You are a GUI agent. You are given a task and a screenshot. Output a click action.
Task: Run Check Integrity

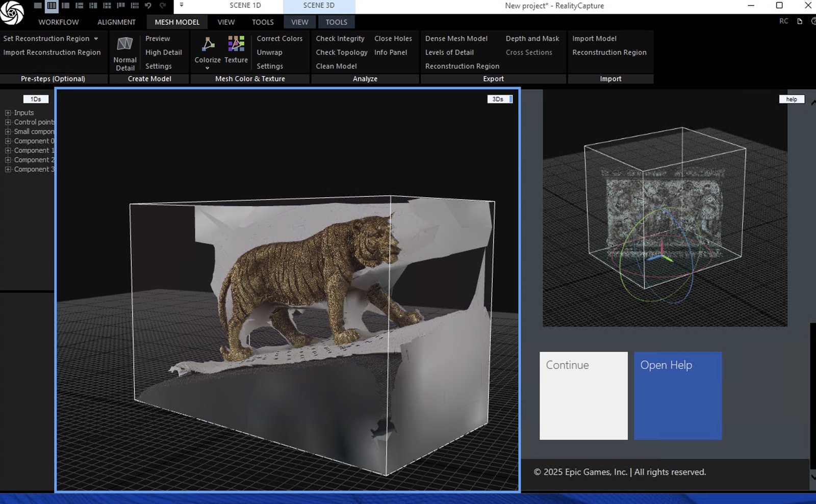[340, 39]
